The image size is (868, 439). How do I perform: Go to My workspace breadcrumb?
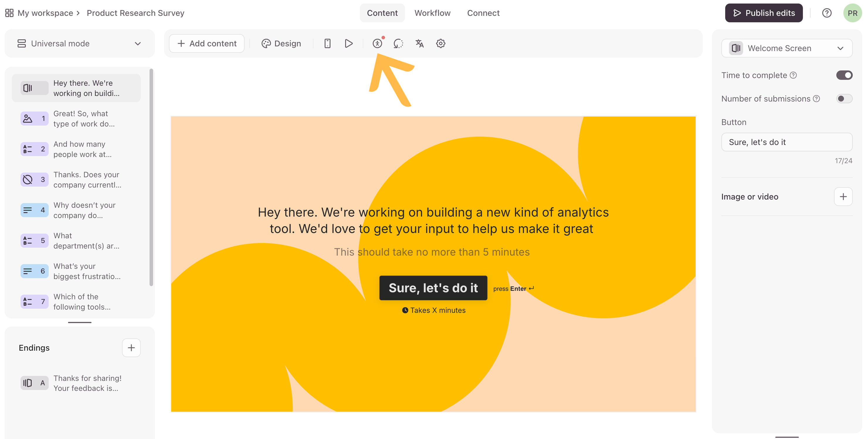coord(45,13)
